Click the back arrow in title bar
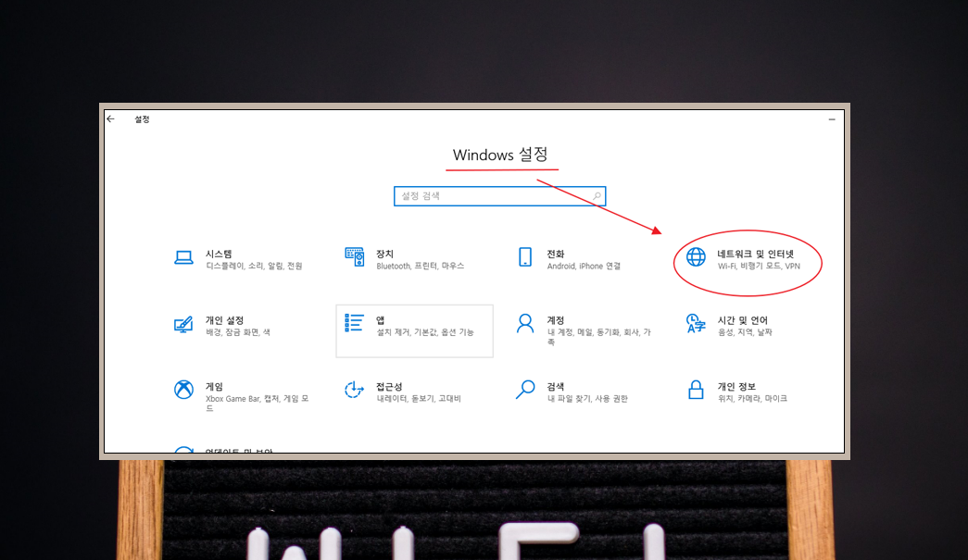This screenshot has height=560, width=968. [110, 119]
